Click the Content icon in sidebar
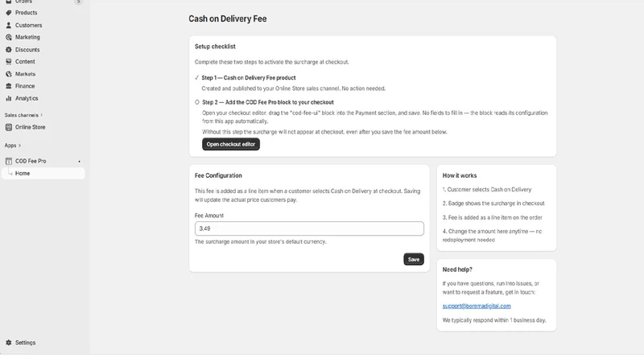This screenshot has height=362, width=644. click(x=9, y=62)
